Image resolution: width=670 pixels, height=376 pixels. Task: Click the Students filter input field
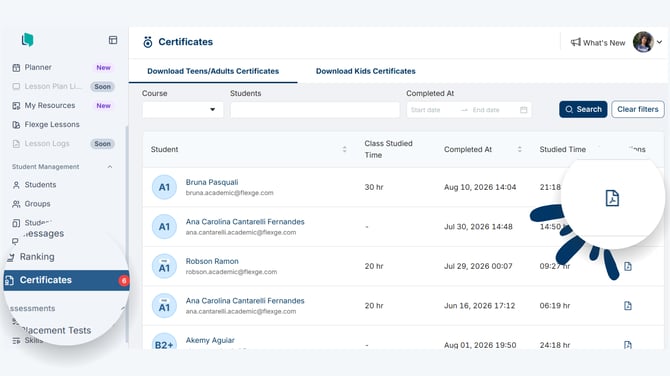point(315,110)
